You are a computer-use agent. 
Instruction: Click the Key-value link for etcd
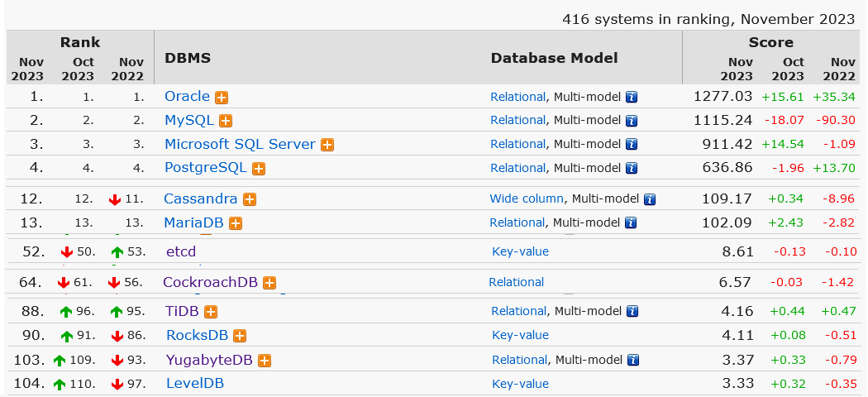[x=520, y=251]
